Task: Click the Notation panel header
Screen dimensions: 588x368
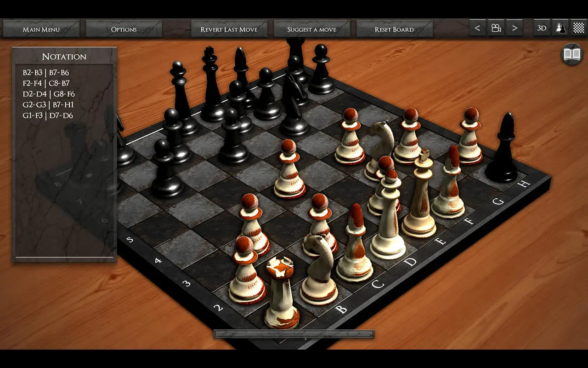Action: (x=64, y=57)
